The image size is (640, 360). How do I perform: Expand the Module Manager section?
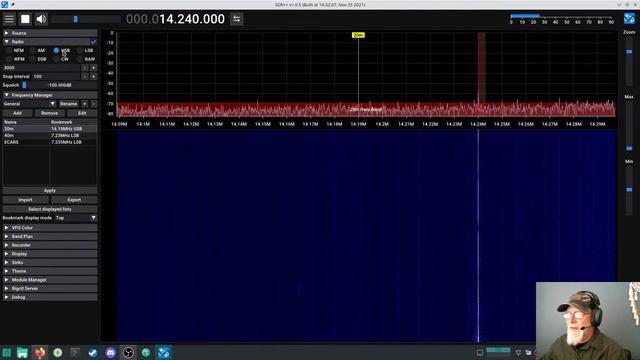(50, 280)
